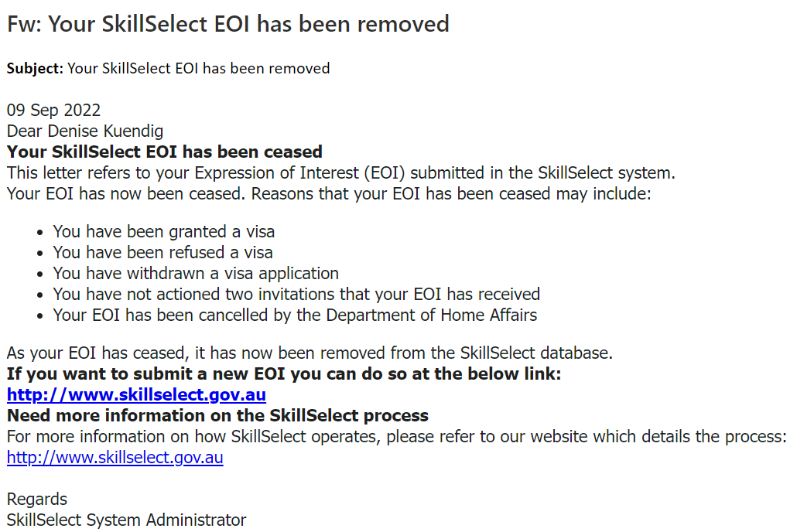Click the bold text 'If you want to submit a new EOI'

[x=283, y=374]
